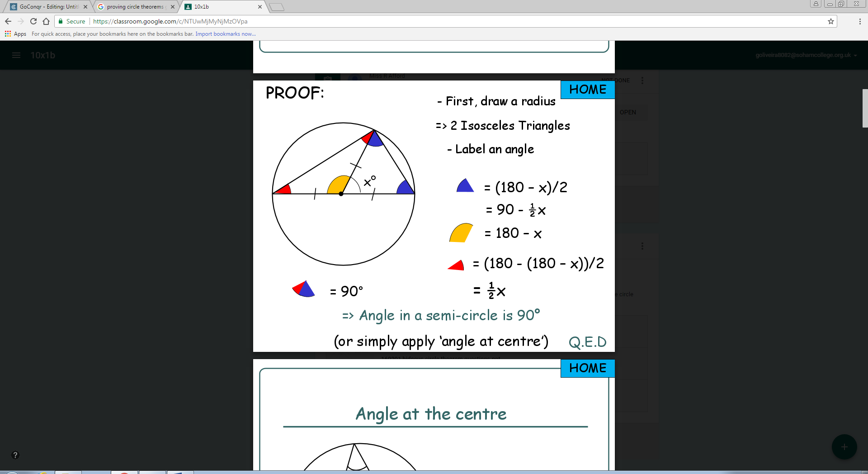Open the Classroom hamburger main menu
Image resolution: width=868 pixels, height=474 pixels.
(x=16, y=55)
